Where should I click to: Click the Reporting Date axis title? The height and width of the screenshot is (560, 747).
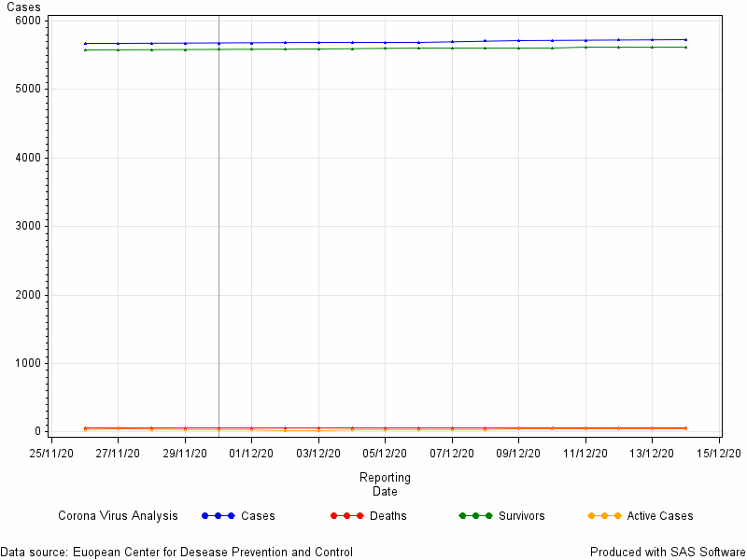tap(385, 483)
